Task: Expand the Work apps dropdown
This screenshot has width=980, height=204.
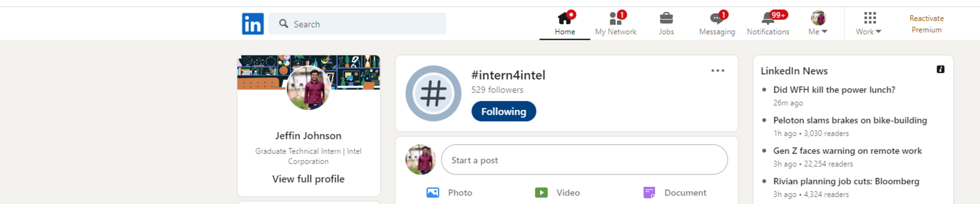Action: point(869,23)
